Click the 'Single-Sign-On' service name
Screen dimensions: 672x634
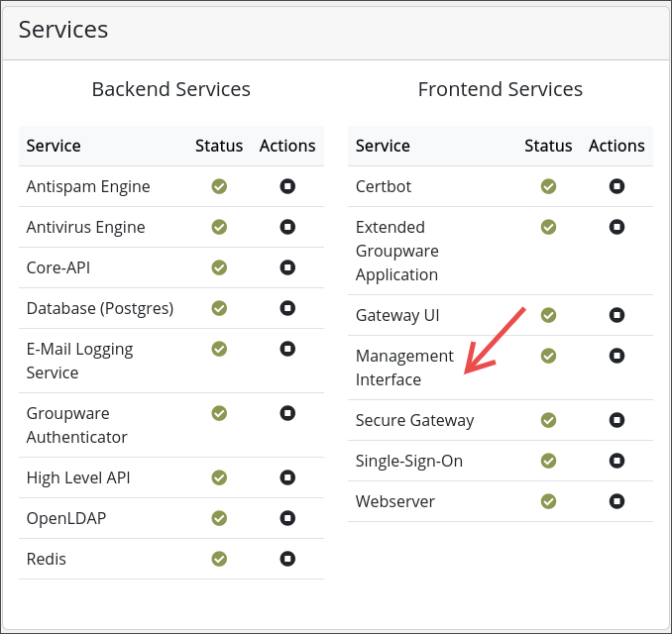coord(409,462)
